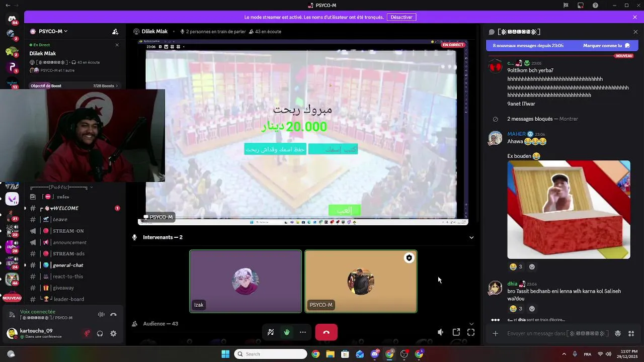
Task: Dismiss the En Direct stage card
Action: (x=117, y=45)
